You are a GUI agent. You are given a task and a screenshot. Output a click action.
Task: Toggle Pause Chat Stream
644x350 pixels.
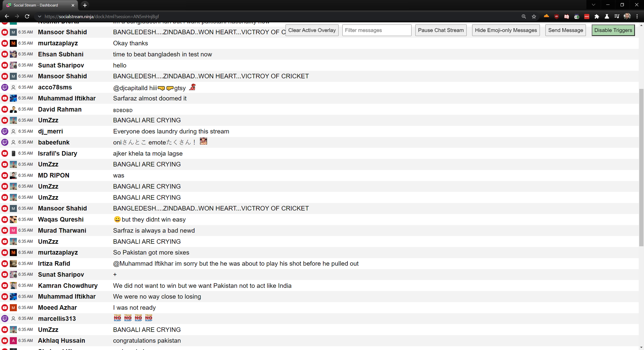[x=441, y=30]
